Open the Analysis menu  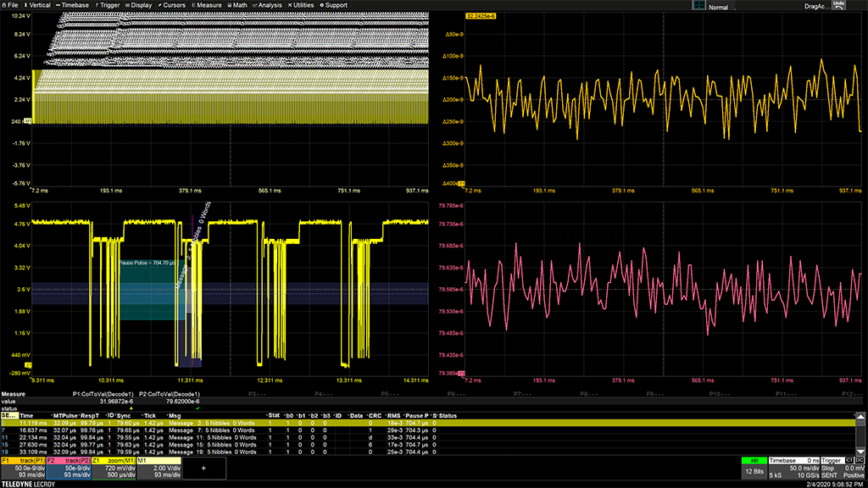click(x=268, y=5)
